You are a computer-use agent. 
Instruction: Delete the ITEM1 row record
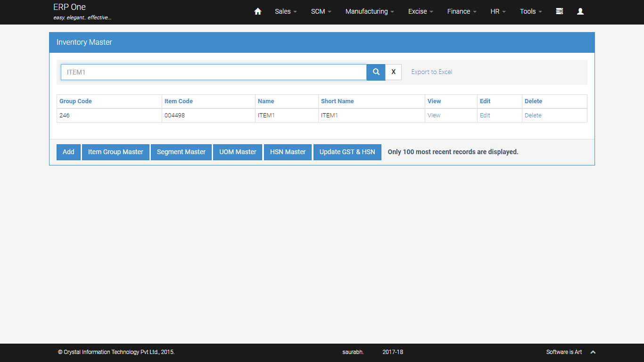tap(533, 115)
